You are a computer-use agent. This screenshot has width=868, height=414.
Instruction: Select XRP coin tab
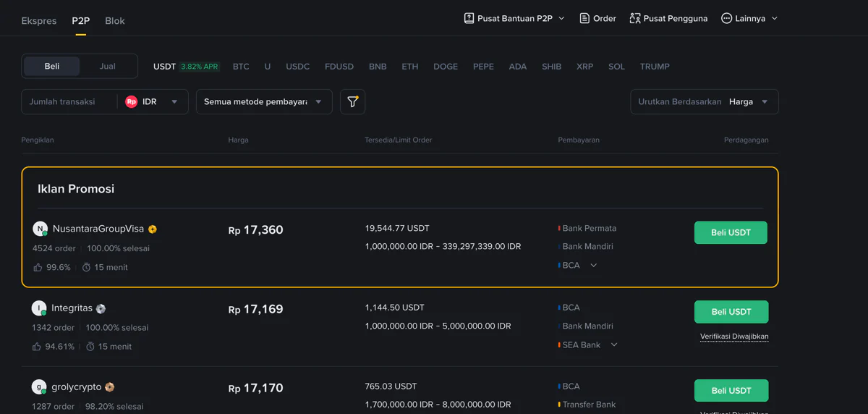click(584, 67)
